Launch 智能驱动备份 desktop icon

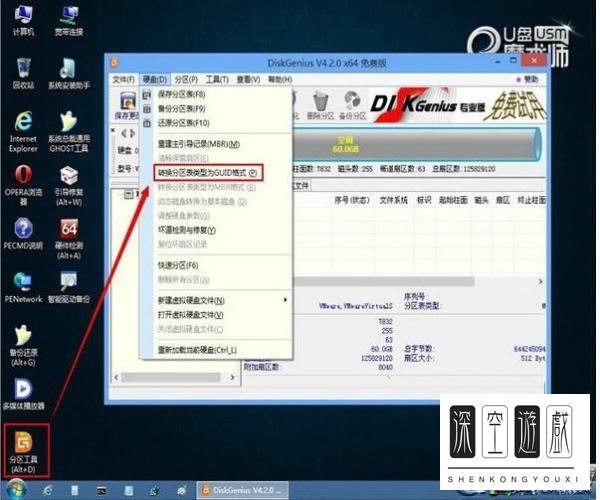tap(69, 287)
